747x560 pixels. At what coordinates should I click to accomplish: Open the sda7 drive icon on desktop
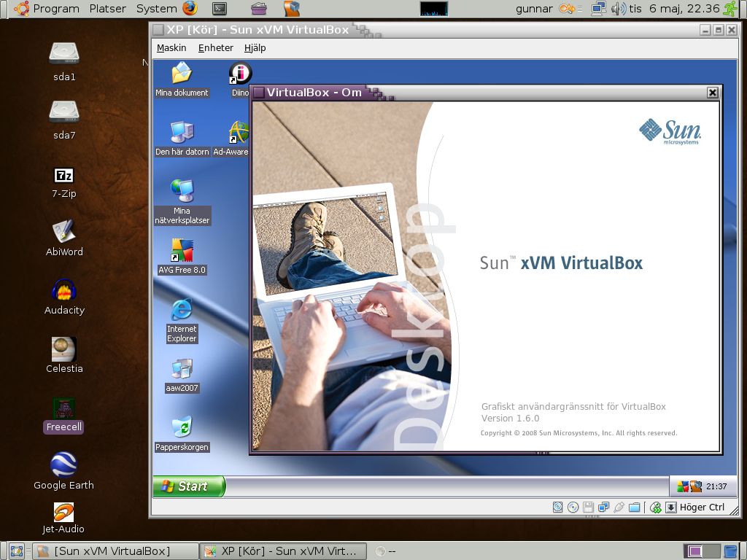pyautogui.click(x=64, y=112)
